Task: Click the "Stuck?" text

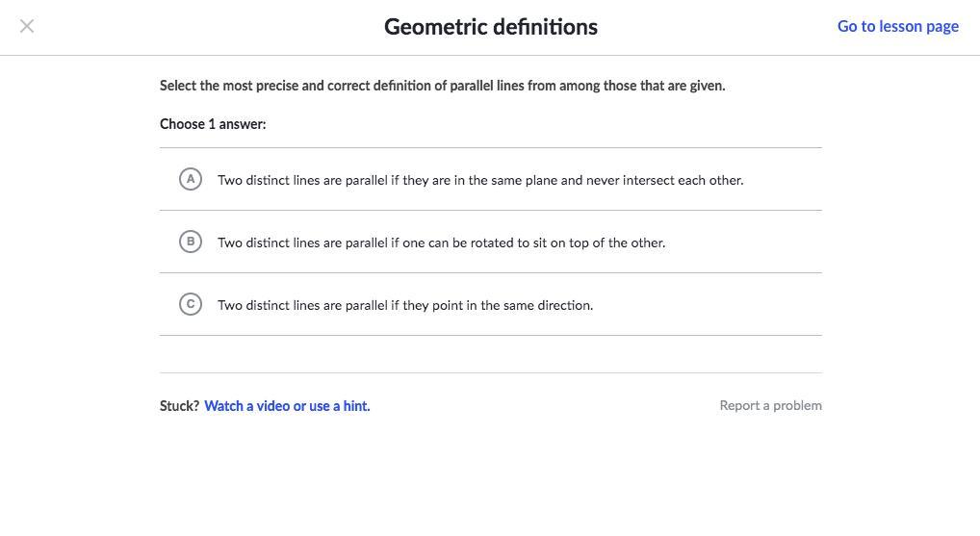Action: click(179, 406)
